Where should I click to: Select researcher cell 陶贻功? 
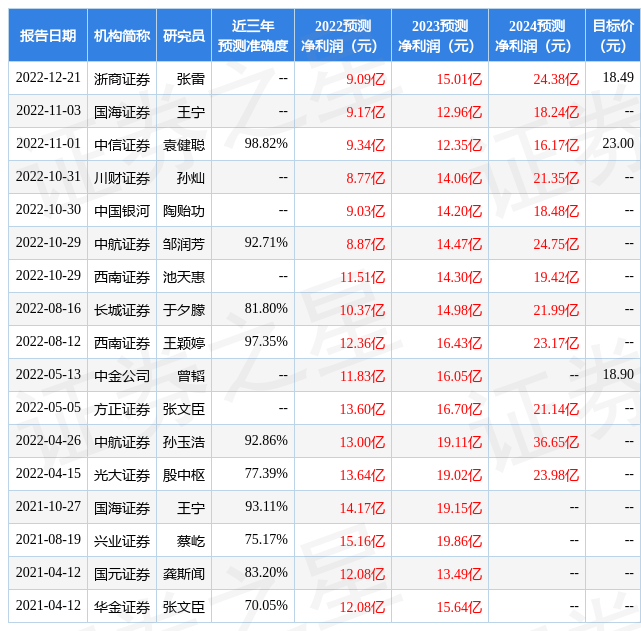pos(184,211)
